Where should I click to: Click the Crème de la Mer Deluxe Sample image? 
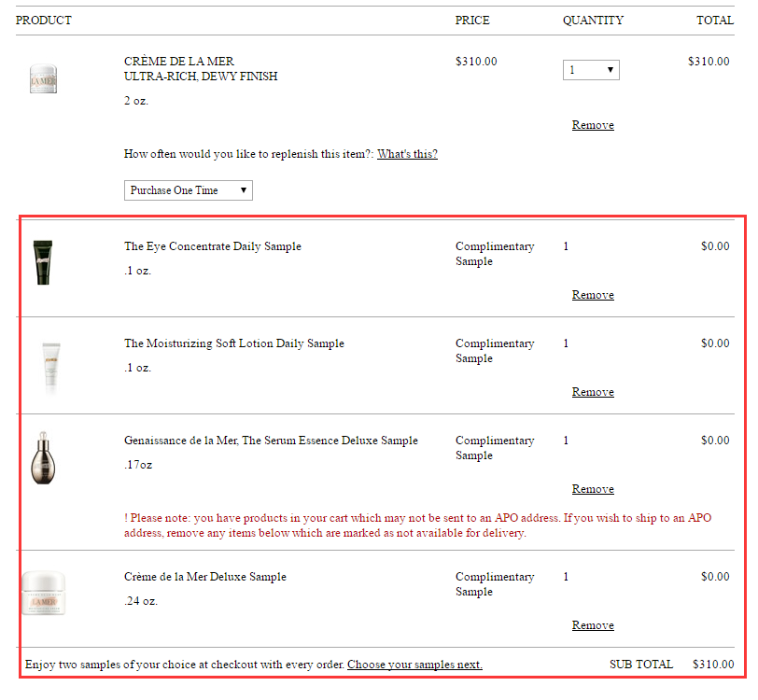click(x=44, y=593)
